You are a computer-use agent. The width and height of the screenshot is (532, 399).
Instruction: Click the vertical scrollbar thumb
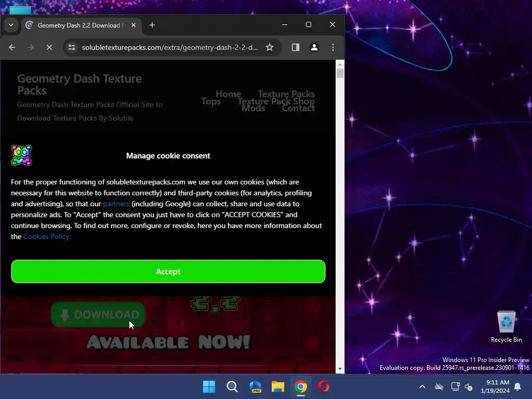pos(340,73)
